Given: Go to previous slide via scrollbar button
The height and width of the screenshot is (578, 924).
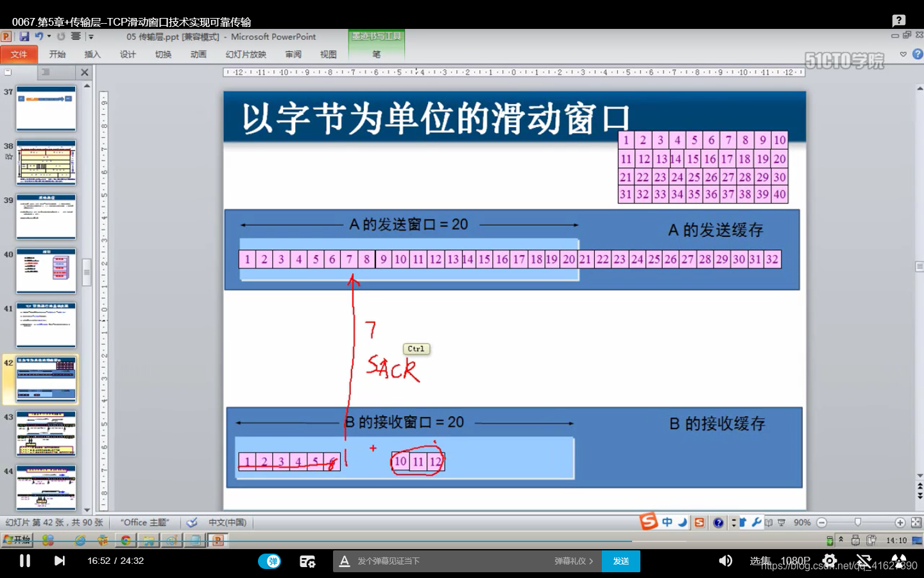Looking at the screenshot, I should tap(920, 487).
